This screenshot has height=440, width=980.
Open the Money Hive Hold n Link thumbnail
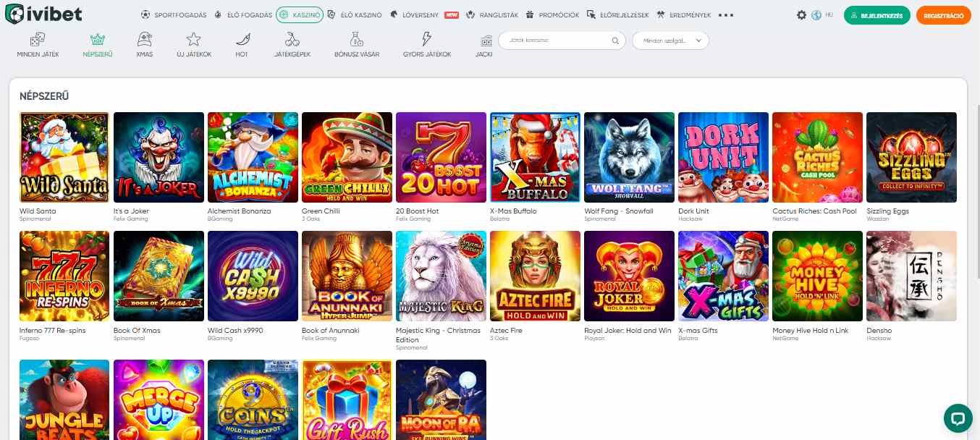[x=817, y=276]
